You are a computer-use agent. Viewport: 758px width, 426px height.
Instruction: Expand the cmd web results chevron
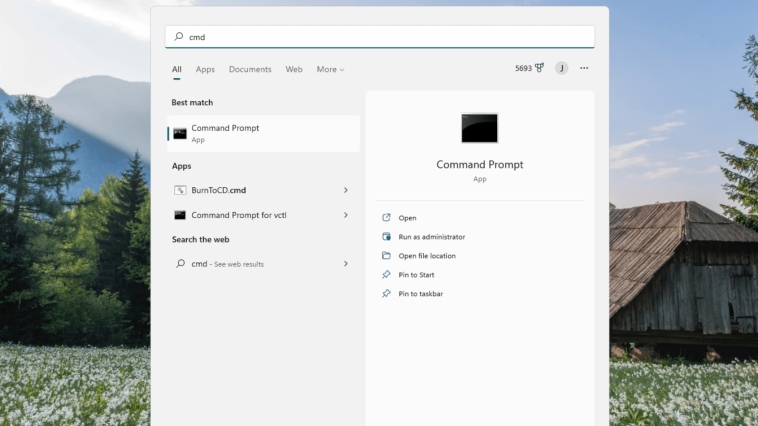click(346, 264)
